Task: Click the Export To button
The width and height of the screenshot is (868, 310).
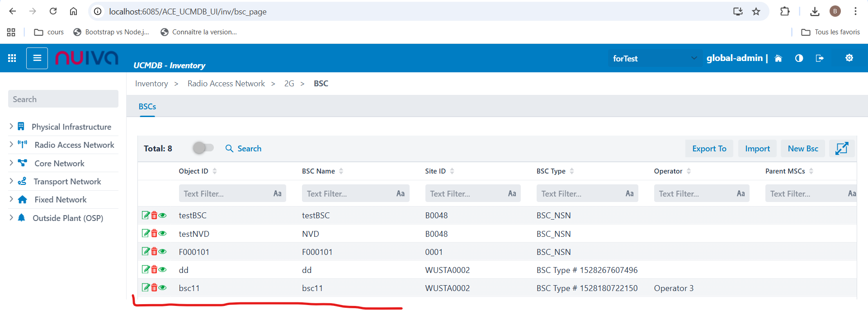Action: (x=709, y=149)
